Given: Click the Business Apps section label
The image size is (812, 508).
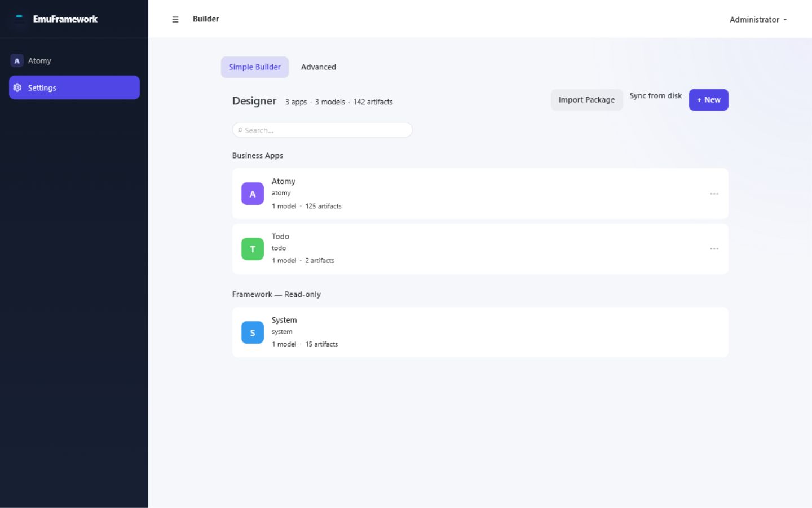Looking at the screenshot, I should pyautogui.click(x=258, y=156).
